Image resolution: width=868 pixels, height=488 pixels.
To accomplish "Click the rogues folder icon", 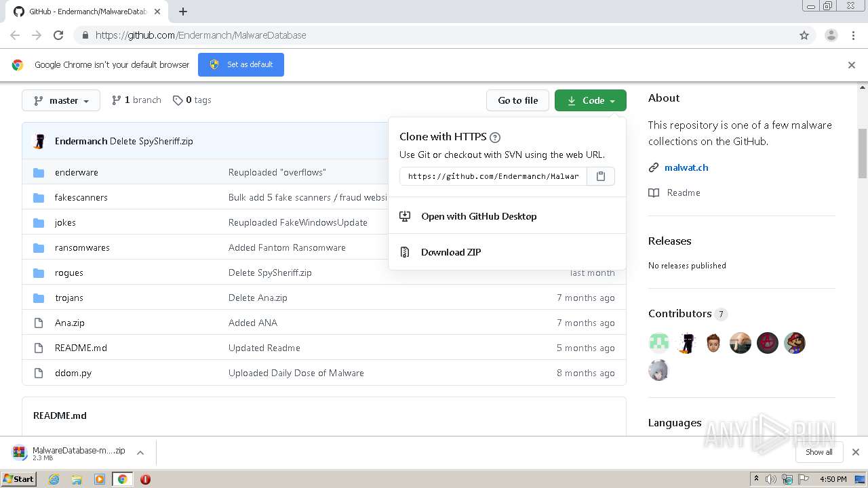I will pos(39,272).
